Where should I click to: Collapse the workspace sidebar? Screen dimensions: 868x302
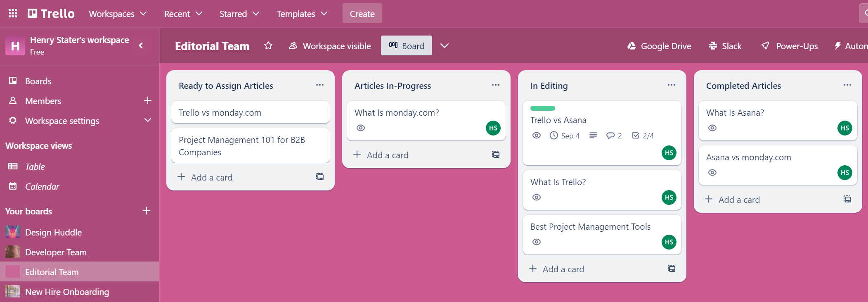141,45
